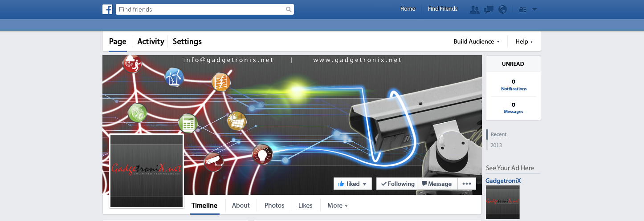Open the privacy shortcuts lock icon
Screen dimensions: 644x221
click(x=523, y=9)
